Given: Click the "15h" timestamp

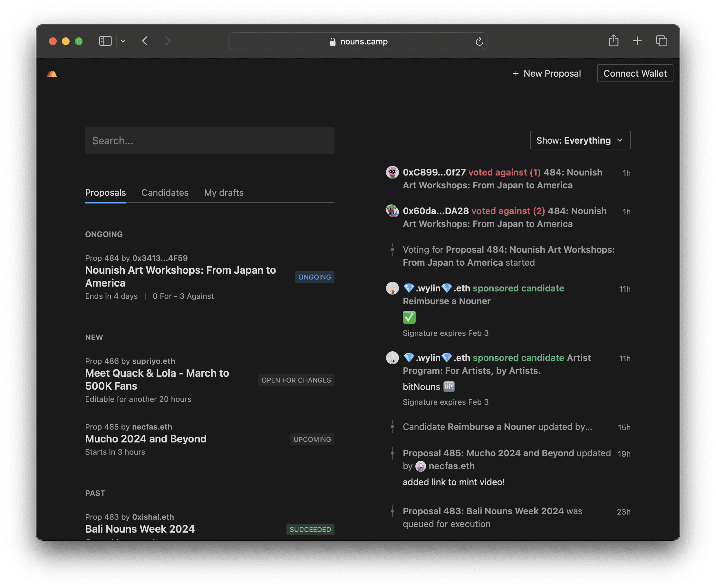Looking at the screenshot, I should click(624, 427).
